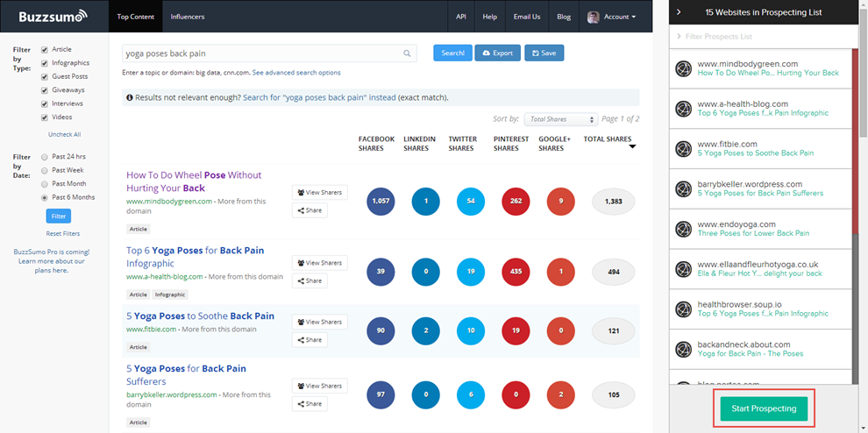Image resolution: width=868 pixels, height=433 pixels.
Task: Click the BuzzSumo logo
Action: click(53, 17)
